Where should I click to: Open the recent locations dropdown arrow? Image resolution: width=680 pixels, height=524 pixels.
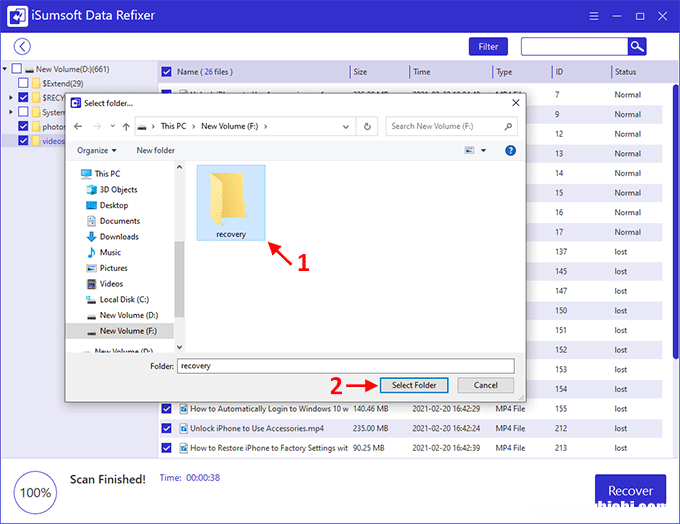pyautogui.click(x=112, y=126)
